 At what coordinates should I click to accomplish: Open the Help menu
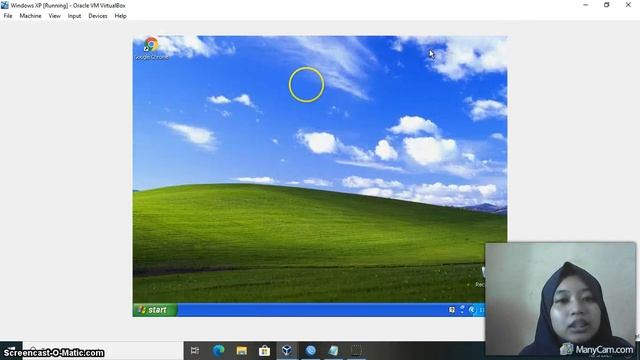(120, 16)
